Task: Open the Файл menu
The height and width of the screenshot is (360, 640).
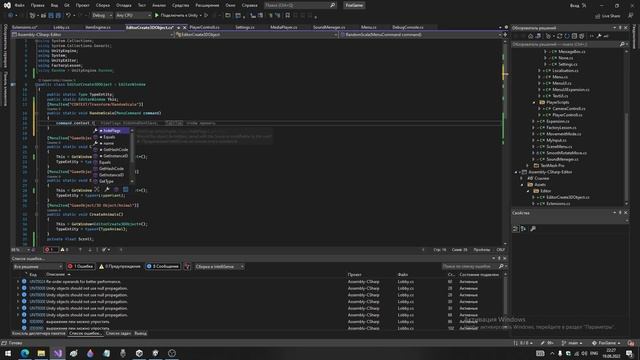Action: (x=19, y=5)
